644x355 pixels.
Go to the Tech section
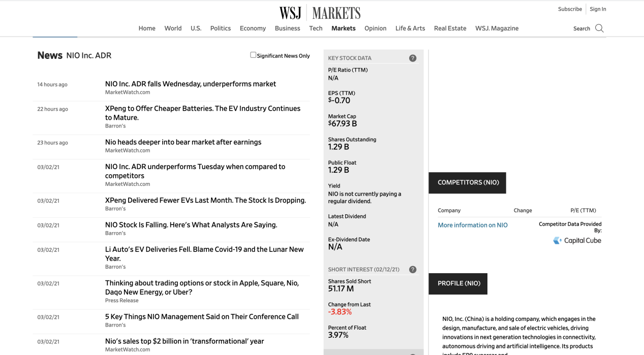point(316,28)
